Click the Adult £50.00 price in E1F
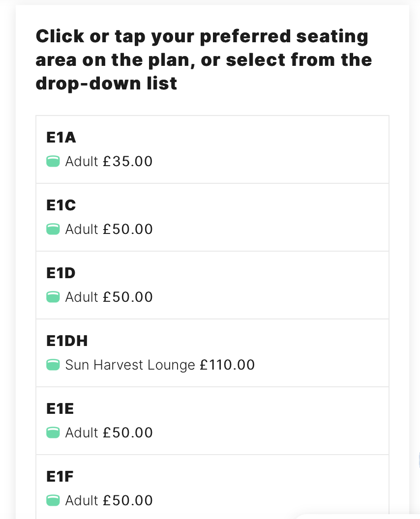The image size is (420, 519). 109,501
